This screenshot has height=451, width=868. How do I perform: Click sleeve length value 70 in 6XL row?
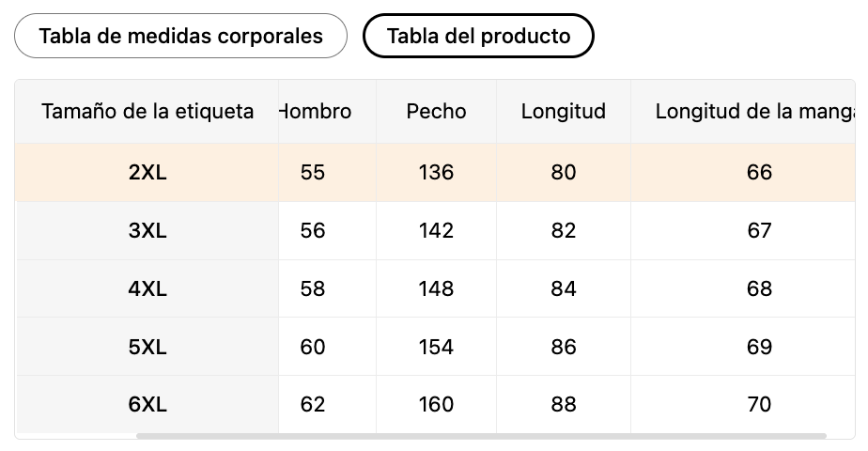(x=759, y=405)
